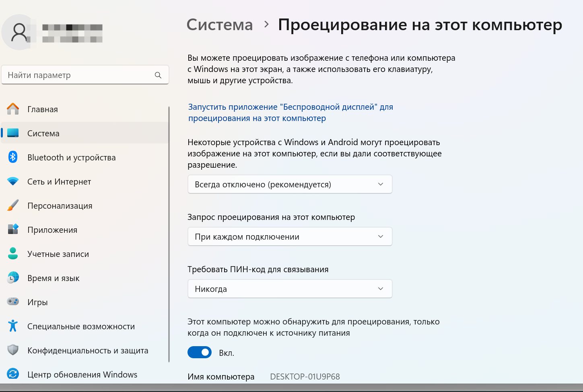Open the Учетные записи settings section
Viewport: 583px width, 392px height.
pos(58,254)
